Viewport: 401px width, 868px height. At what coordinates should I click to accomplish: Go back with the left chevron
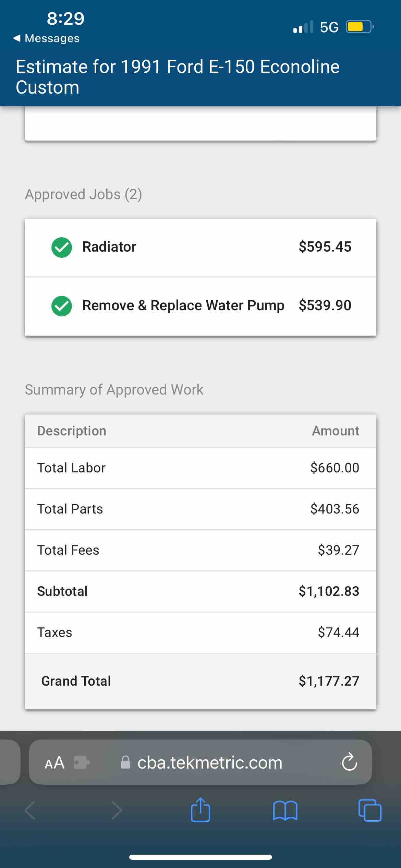click(30, 811)
